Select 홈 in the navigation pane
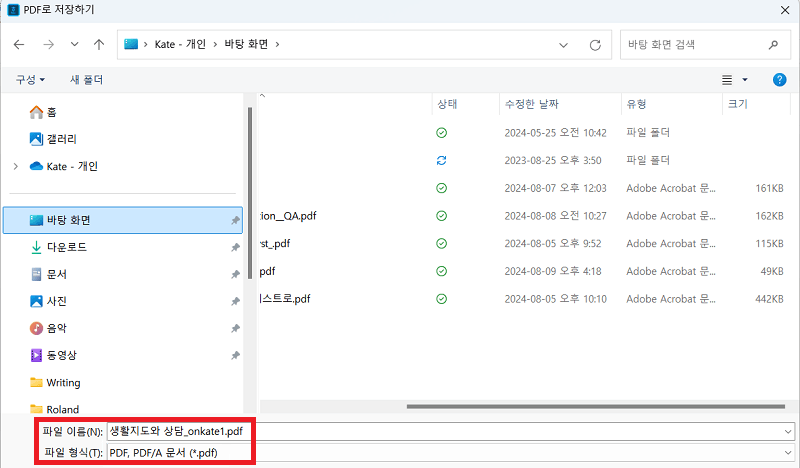Viewport: 800px width, 468px height. pyautogui.click(x=43, y=112)
